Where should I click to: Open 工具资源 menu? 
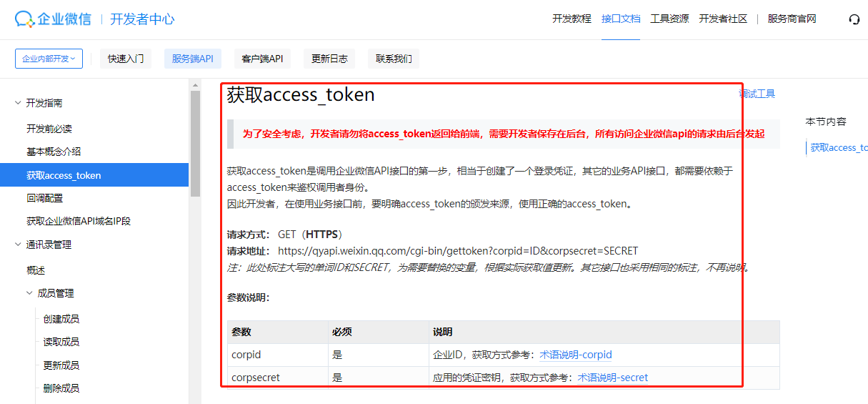(669, 19)
